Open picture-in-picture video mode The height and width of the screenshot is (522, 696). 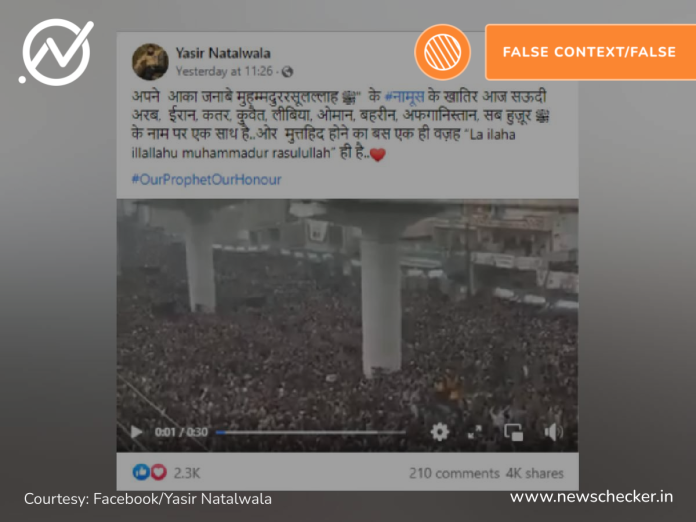pos(514,432)
